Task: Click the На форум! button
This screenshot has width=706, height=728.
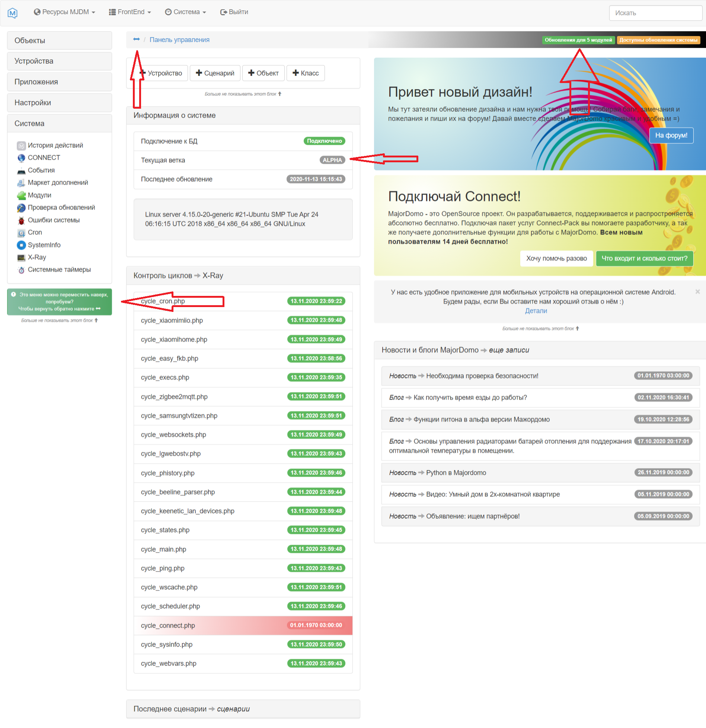Action: 671,135
